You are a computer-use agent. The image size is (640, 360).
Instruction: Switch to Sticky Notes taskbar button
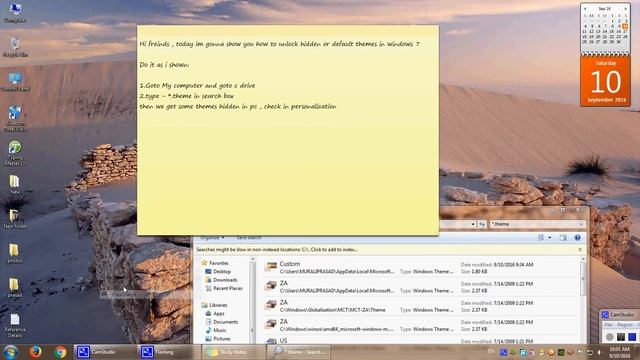coord(234,352)
